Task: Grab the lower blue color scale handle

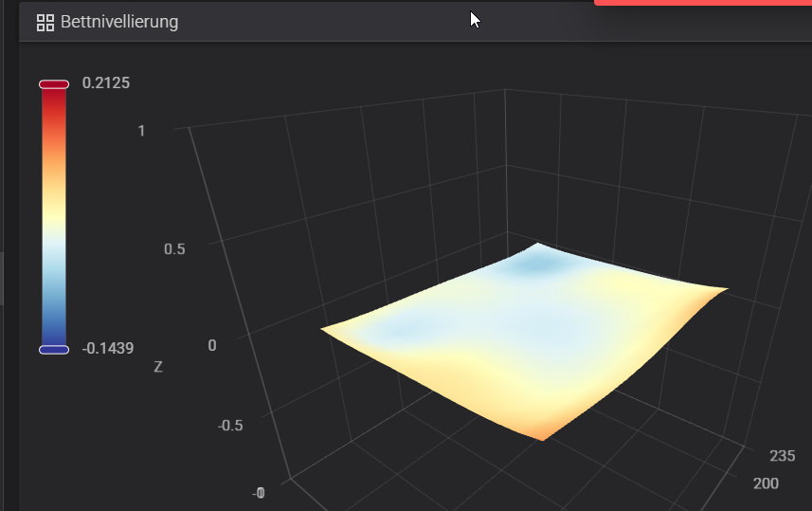Action: (x=54, y=350)
